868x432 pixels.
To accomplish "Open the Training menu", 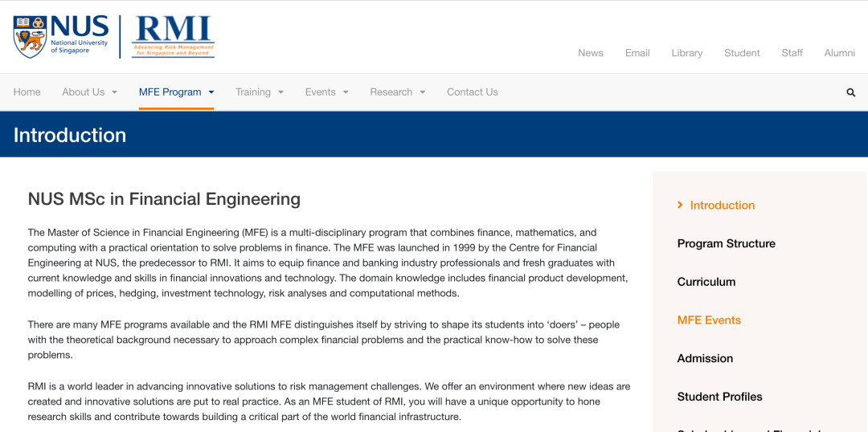I will tap(253, 92).
